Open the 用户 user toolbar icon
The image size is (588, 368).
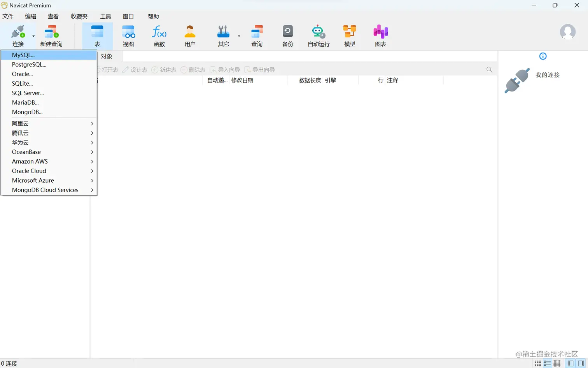(x=190, y=32)
